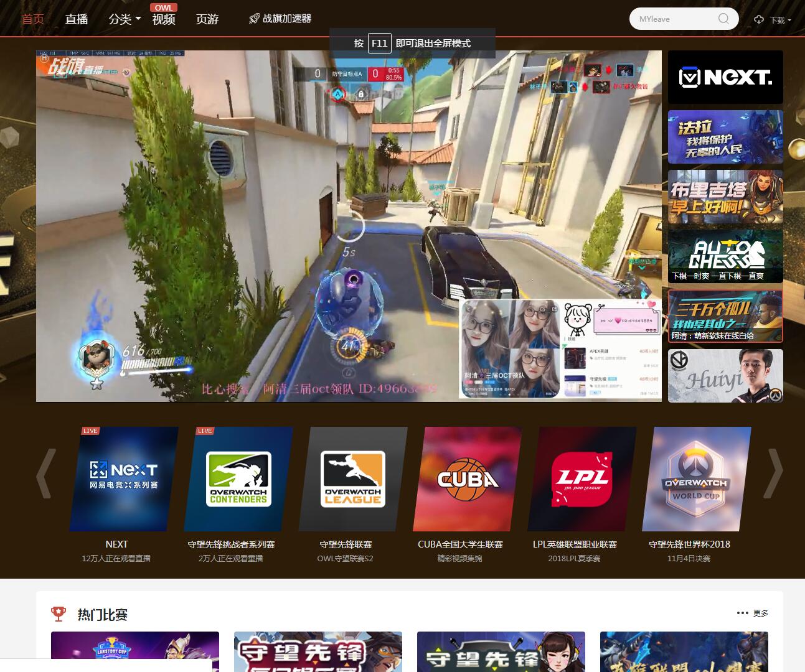The height and width of the screenshot is (672, 805).
Task: Open the NEXT 网易电竞X系列赛 card
Action: (123, 478)
